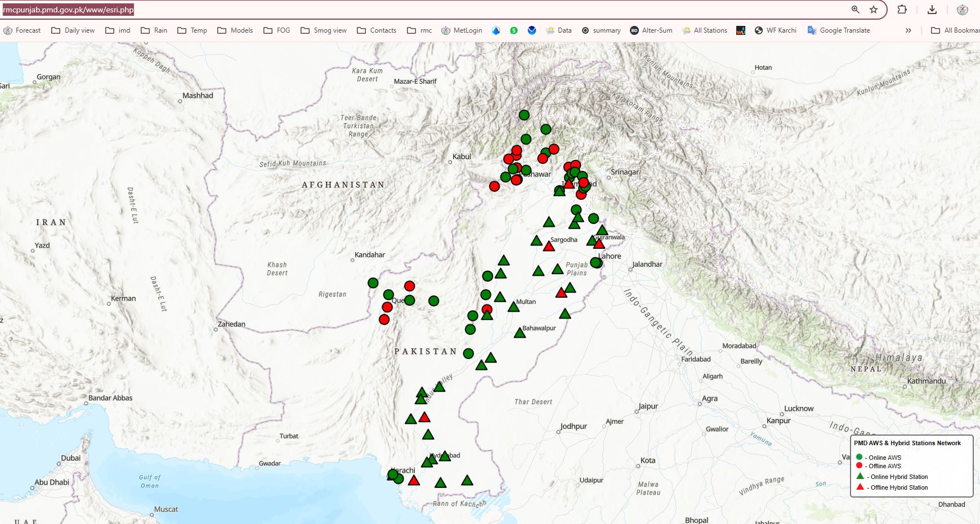Open the browser Downloads icon
The height and width of the screenshot is (524, 980).
pos(932,10)
